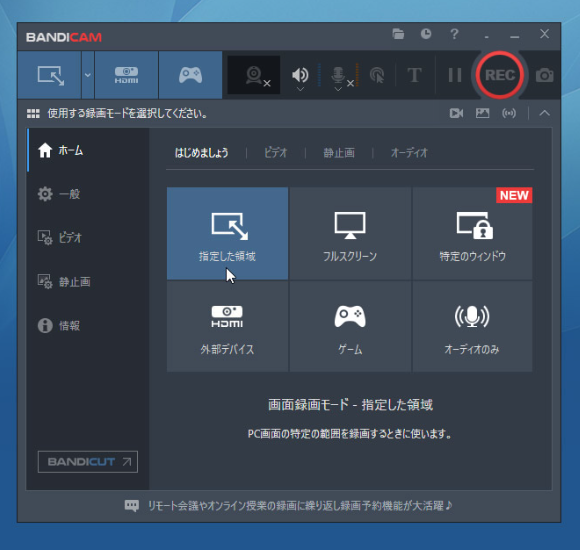Toggle the webcam overlay icon

coord(254,75)
